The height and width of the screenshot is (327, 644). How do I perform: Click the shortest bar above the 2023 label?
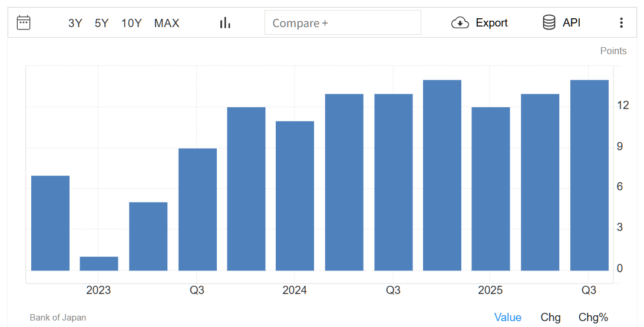pyautogui.click(x=99, y=264)
